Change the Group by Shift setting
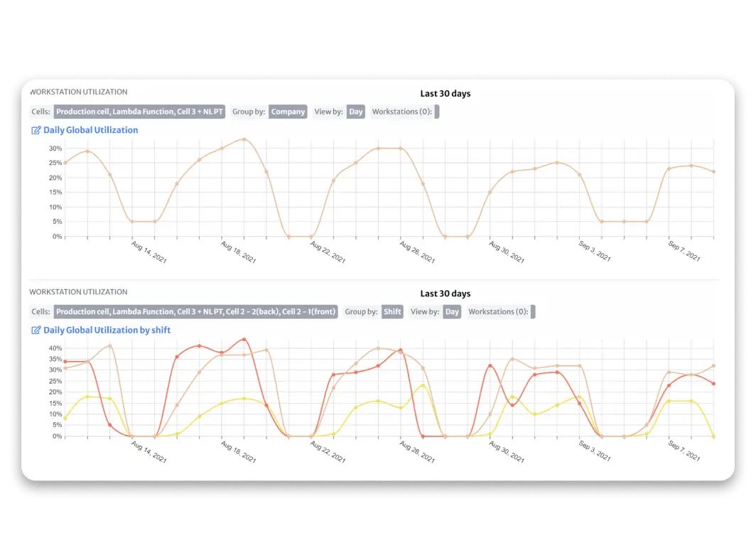 392,311
